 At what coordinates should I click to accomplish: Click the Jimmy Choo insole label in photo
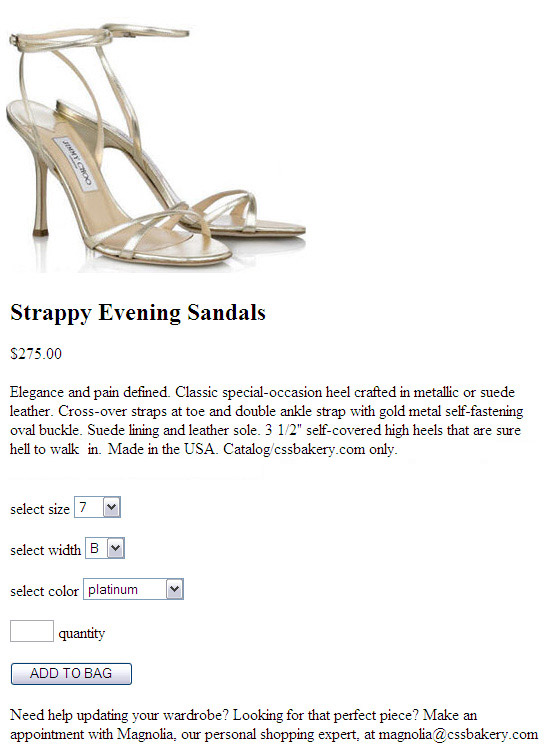[x=73, y=163]
